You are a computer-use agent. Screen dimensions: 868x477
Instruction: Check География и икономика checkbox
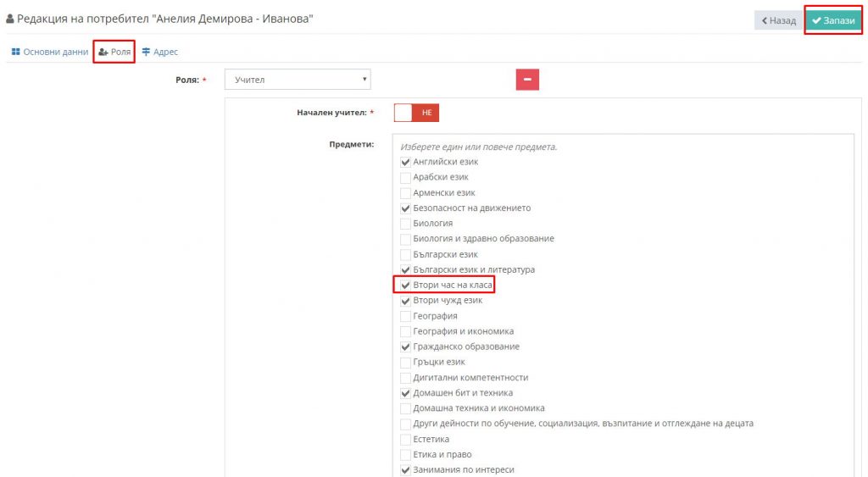[405, 331]
